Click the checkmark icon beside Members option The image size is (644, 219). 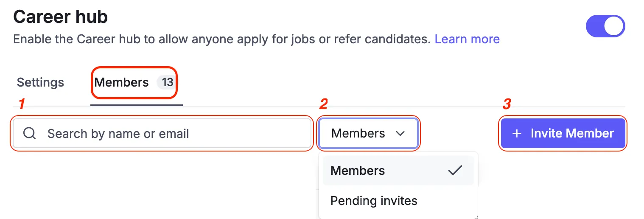pos(455,171)
